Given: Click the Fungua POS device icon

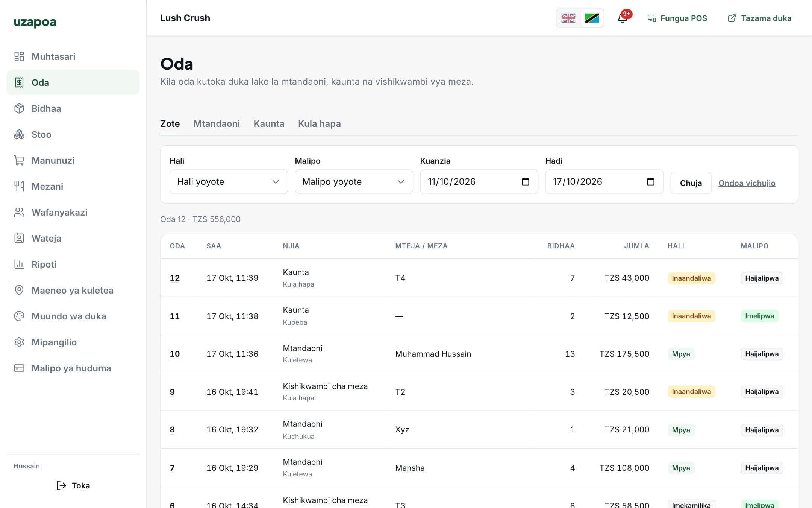Looking at the screenshot, I should pos(652,18).
